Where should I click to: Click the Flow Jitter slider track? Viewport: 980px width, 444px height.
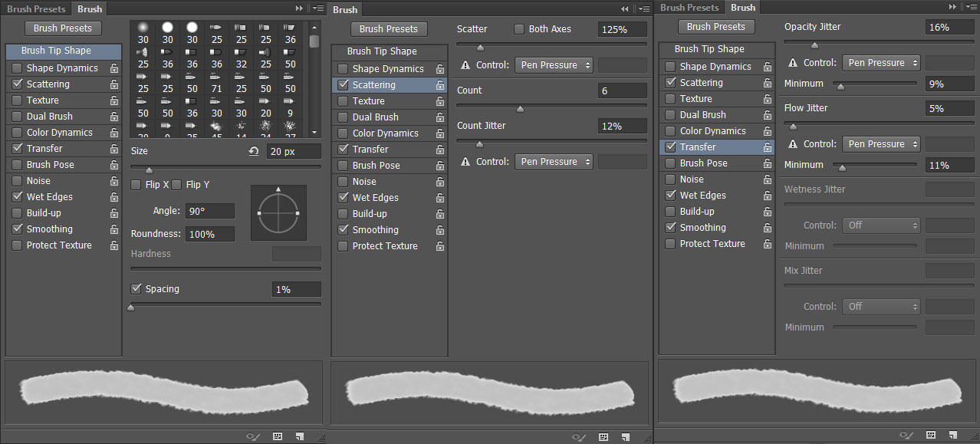click(x=880, y=124)
